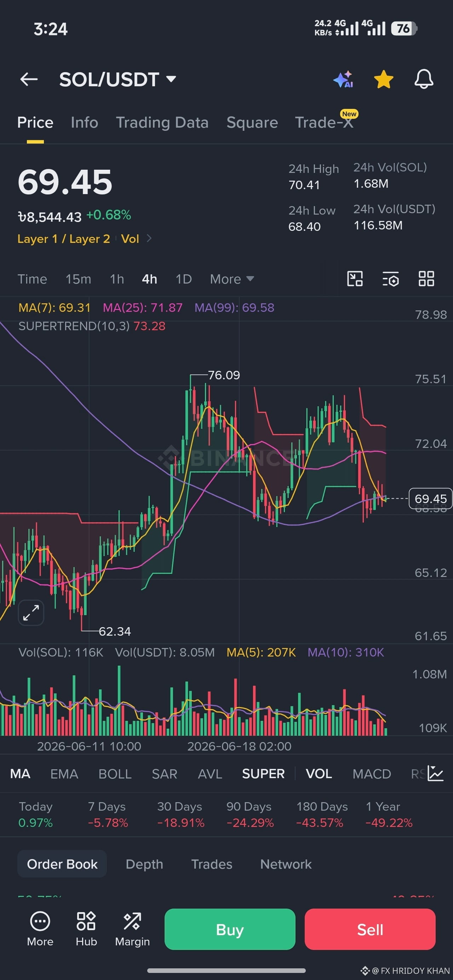Switch to the Trades tab
This screenshot has width=453, height=980.
[x=212, y=864]
